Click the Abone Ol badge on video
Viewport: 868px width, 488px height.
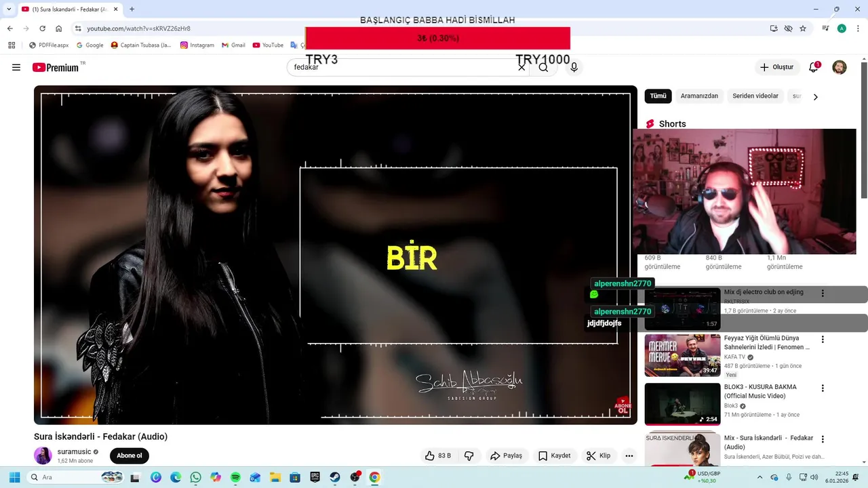tap(623, 407)
